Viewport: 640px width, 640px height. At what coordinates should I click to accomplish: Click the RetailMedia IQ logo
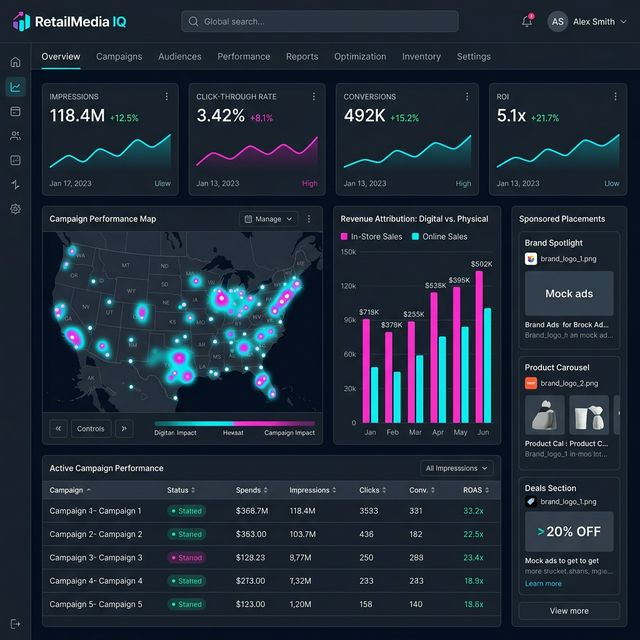69,21
